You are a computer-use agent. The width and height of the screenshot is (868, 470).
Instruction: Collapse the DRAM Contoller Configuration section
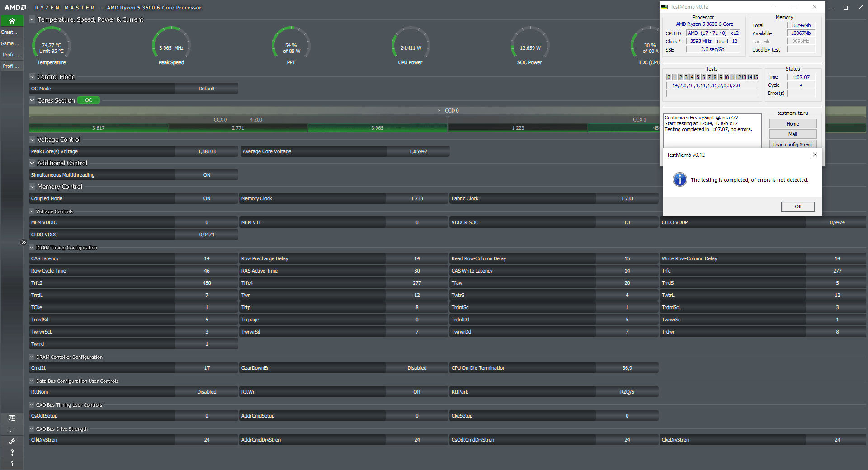pos(32,357)
